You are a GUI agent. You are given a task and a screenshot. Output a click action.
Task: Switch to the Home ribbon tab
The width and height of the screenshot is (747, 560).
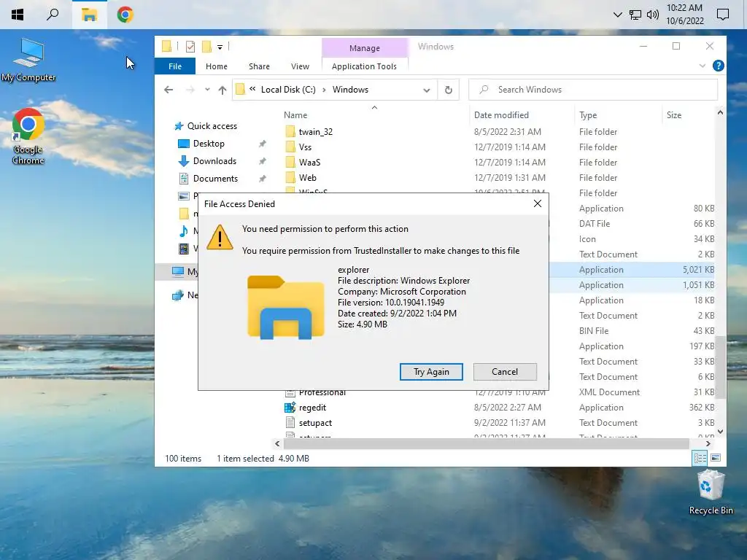click(216, 66)
